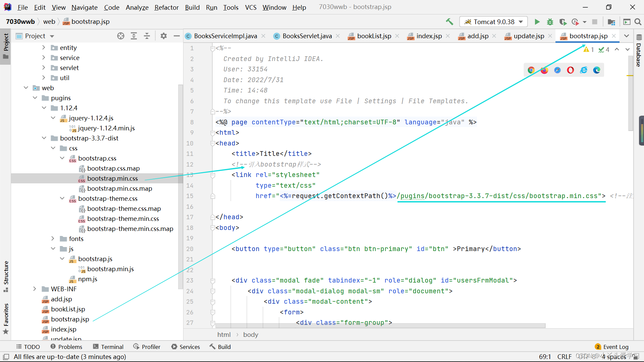Image resolution: width=644 pixels, height=362 pixels.
Task: Expand the fonts folder
Action: point(53,239)
